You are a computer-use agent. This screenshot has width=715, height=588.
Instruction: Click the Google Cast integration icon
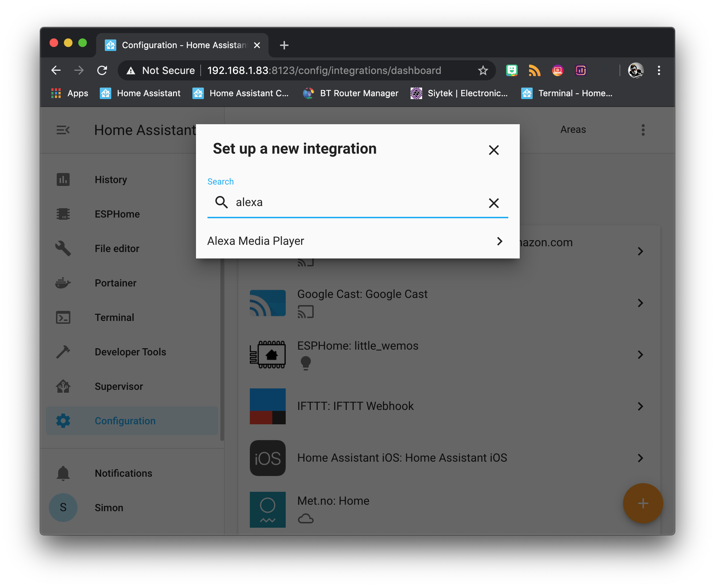(267, 303)
